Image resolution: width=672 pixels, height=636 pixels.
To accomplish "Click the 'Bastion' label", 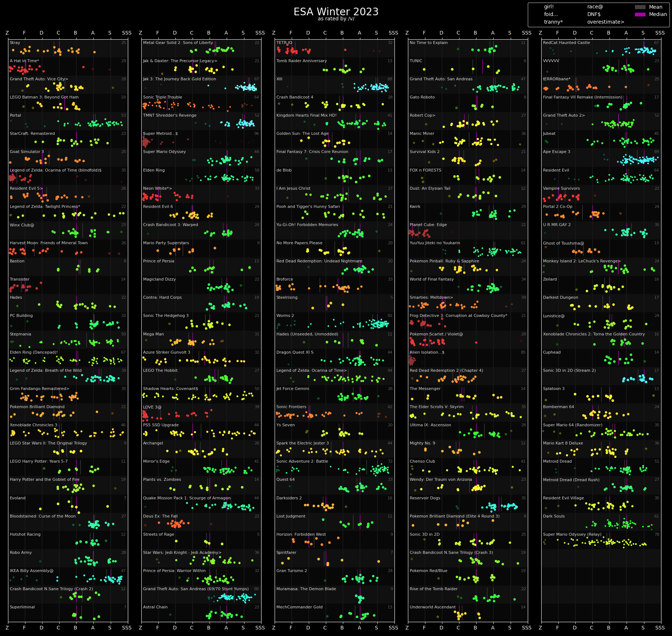I will coord(17,261).
